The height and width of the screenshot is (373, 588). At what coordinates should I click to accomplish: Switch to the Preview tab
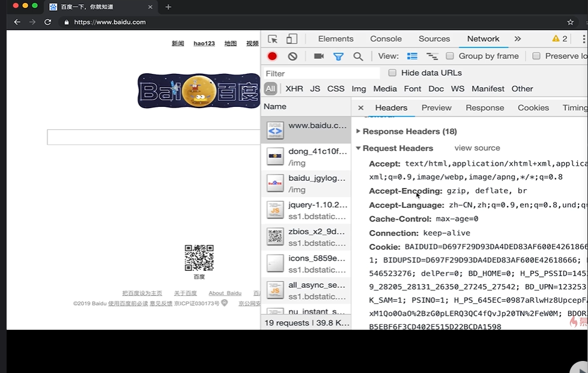click(x=437, y=108)
